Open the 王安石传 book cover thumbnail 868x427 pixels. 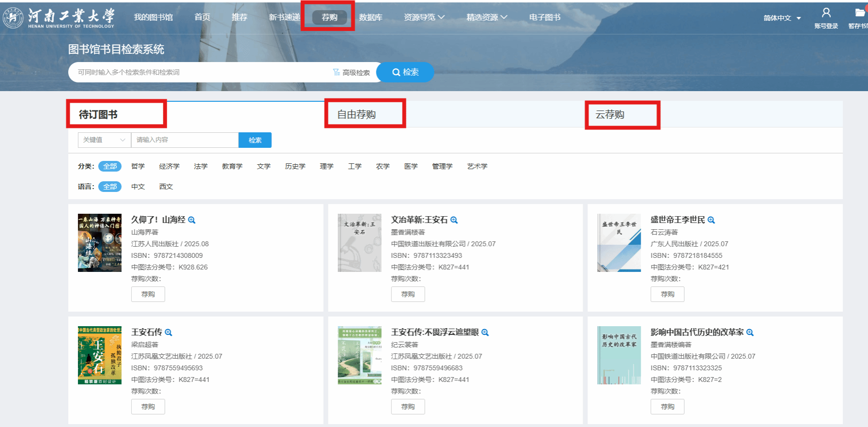click(100, 355)
